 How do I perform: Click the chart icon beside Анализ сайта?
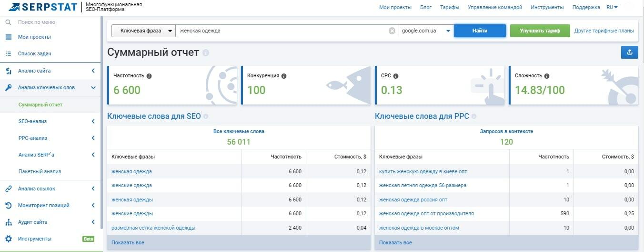8,71
